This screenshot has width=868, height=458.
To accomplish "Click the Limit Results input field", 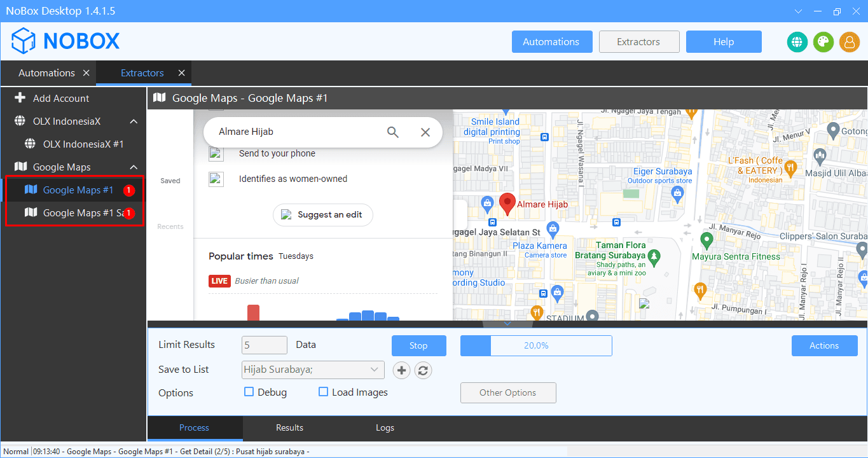I will click(x=265, y=345).
